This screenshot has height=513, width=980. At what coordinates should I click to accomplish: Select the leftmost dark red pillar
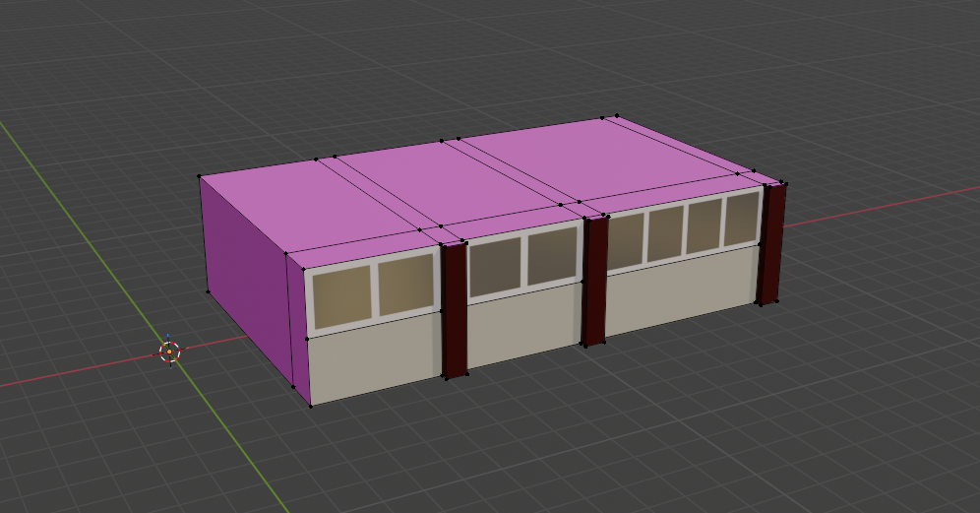(x=454, y=310)
